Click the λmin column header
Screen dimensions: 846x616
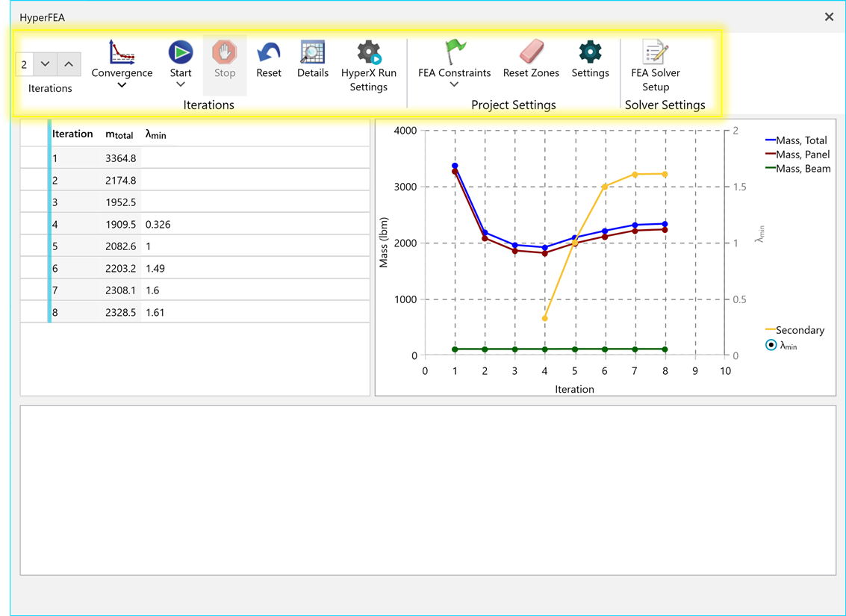click(156, 135)
